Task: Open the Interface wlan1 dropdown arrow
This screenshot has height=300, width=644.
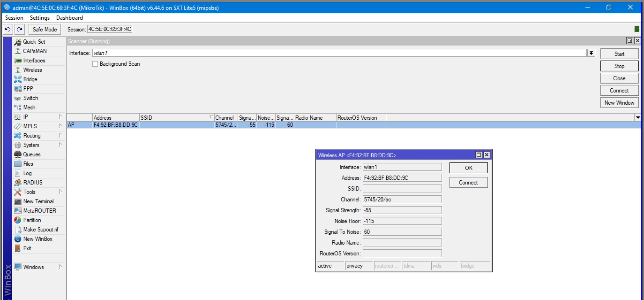Action: pos(591,53)
